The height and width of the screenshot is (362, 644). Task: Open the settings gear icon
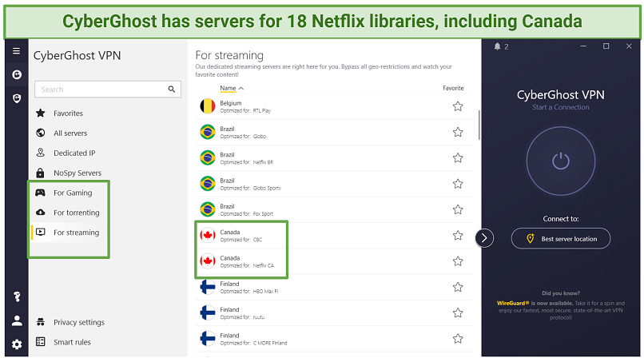[x=17, y=344]
